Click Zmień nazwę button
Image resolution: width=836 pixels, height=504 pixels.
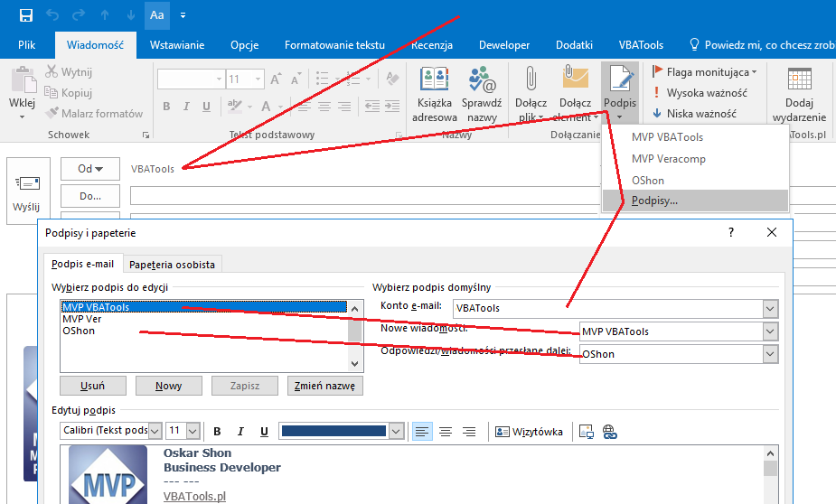pyautogui.click(x=324, y=386)
